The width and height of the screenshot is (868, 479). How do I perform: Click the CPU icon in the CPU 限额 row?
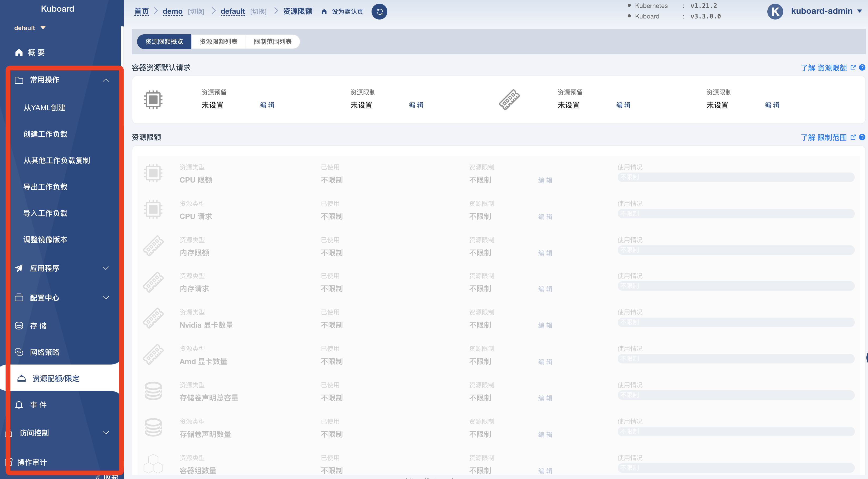point(153,173)
